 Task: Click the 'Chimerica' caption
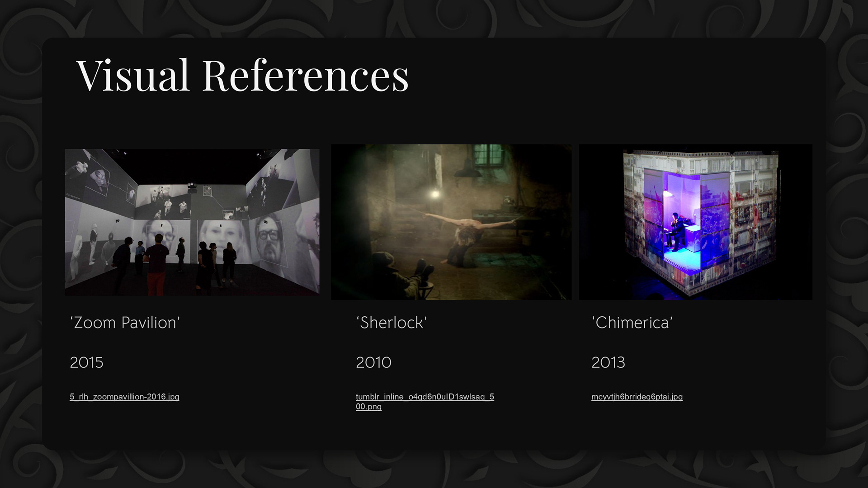click(x=632, y=323)
